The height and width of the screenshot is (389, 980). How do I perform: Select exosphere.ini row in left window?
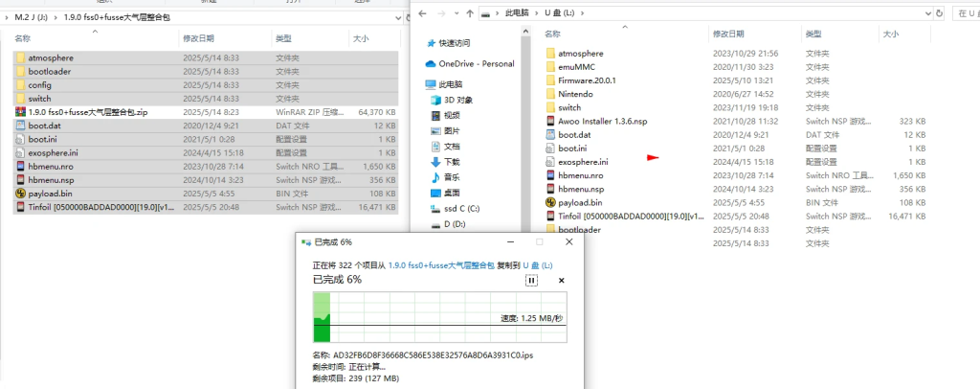pyautogui.click(x=206, y=152)
